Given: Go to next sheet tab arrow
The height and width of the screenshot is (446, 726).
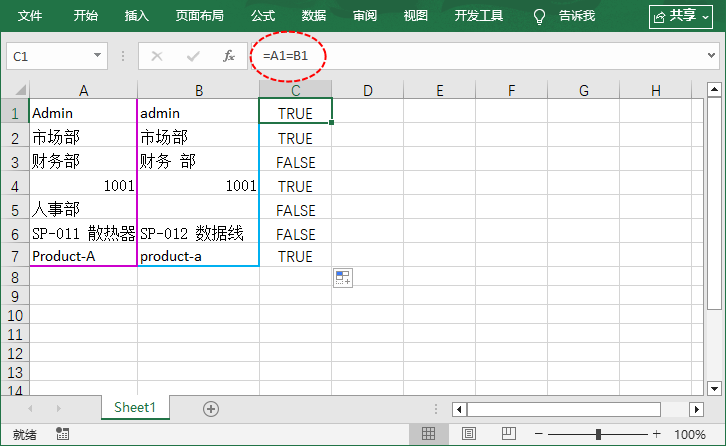Looking at the screenshot, I should [x=58, y=408].
